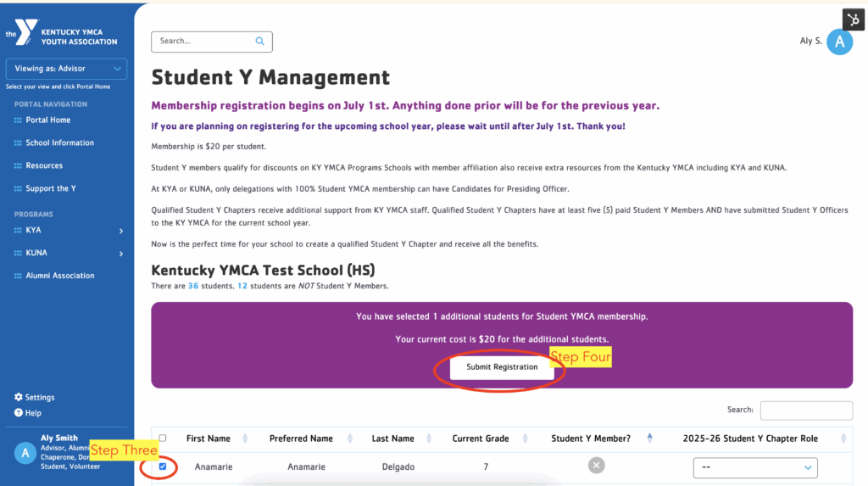
Task: Toggle the select-all checkbox in table header
Action: pyautogui.click(x=163, y=439)
